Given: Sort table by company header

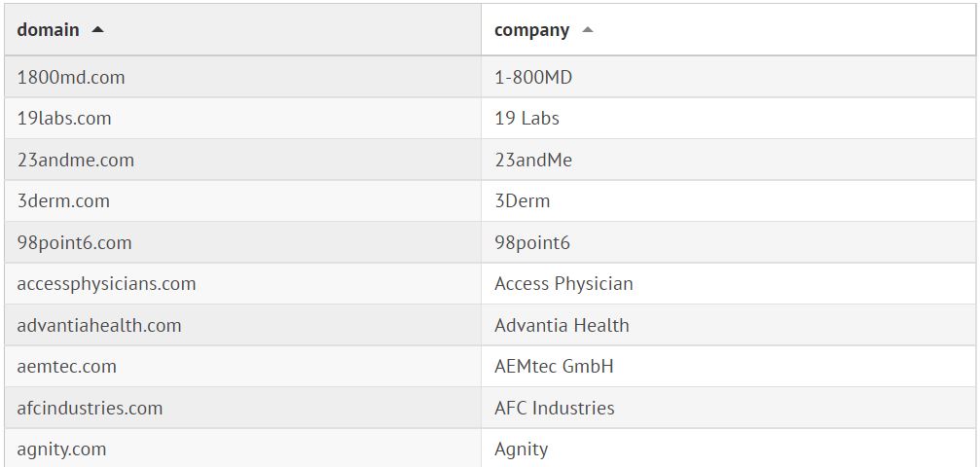Looking at the screenshot, I should click(531, 30).
